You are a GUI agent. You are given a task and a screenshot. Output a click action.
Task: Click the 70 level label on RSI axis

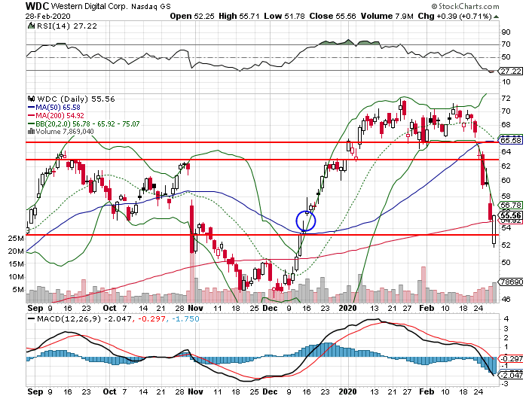[506, 44]
